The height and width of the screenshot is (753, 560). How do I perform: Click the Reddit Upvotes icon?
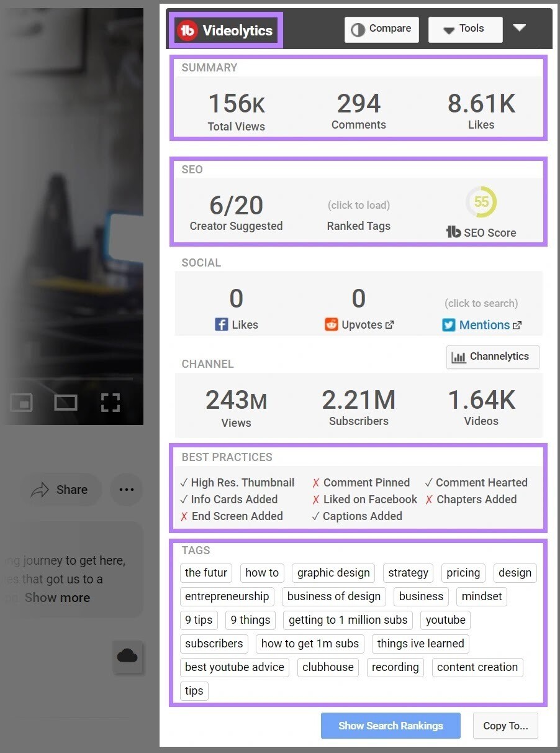click(x=331, y=324)
